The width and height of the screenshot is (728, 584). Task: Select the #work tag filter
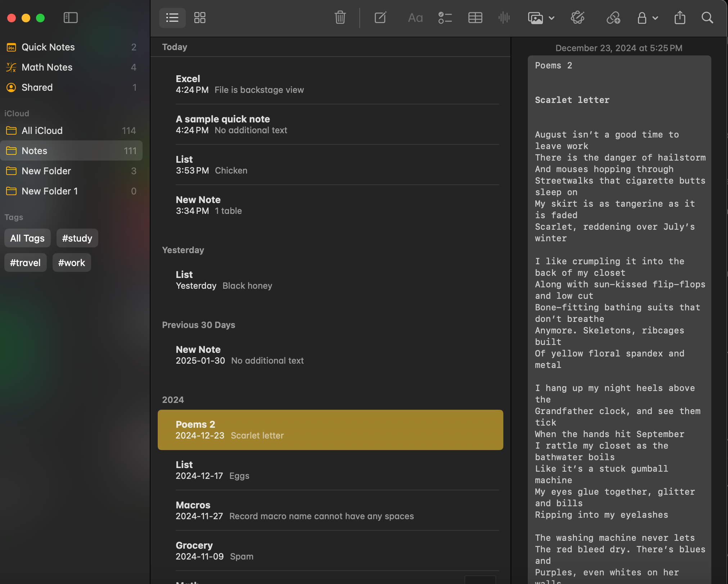point(72,262)
